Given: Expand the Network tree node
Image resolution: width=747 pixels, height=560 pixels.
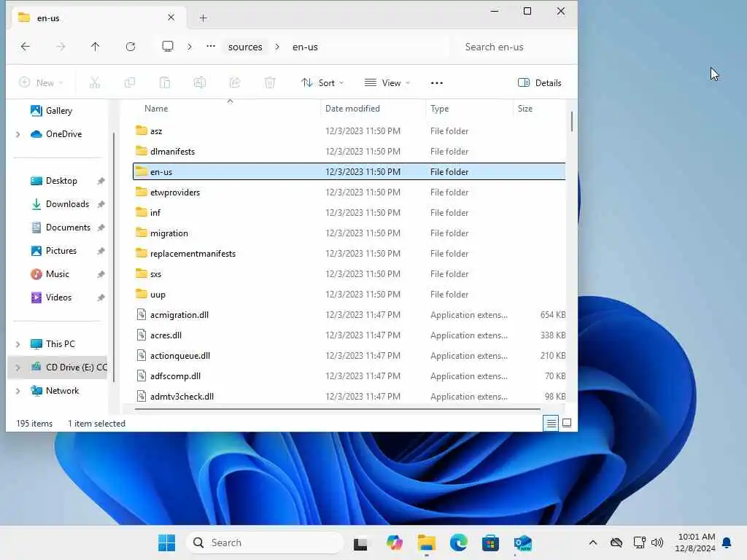Looking at the screenshot, I should coord(18,391).
